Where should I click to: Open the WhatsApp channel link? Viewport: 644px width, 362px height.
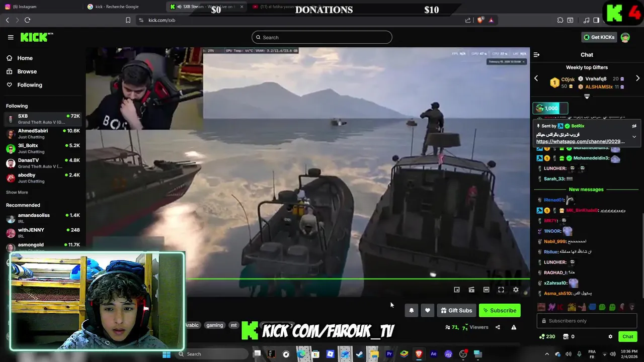[x=580, y=142]
